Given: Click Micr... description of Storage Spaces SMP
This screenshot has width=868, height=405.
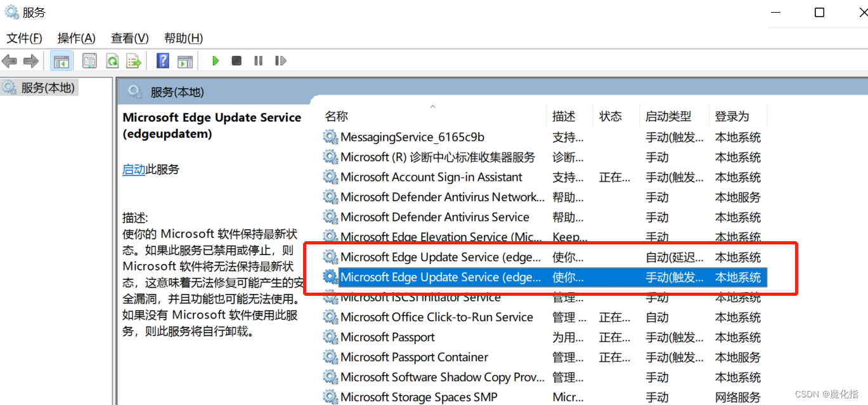Looking at the screenshot, I should [568, 397].
